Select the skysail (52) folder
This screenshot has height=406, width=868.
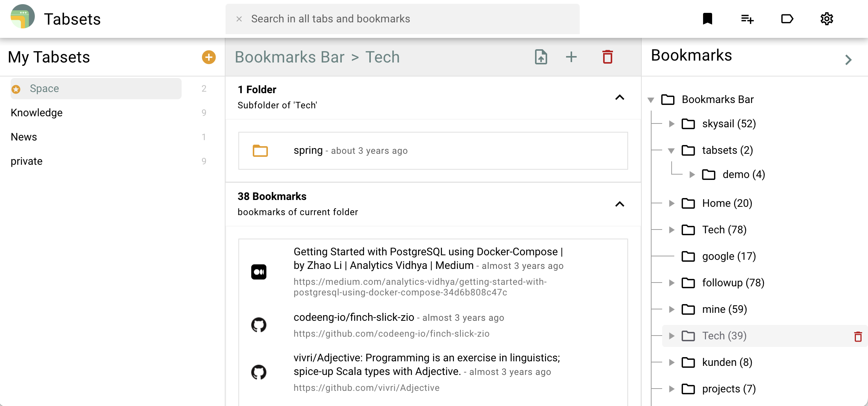[729, 124]
